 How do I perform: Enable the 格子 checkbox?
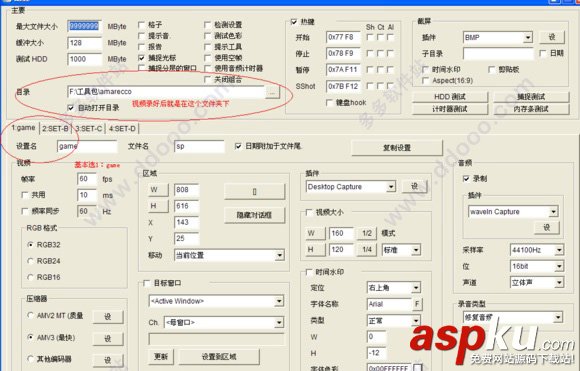pos(141,25)
